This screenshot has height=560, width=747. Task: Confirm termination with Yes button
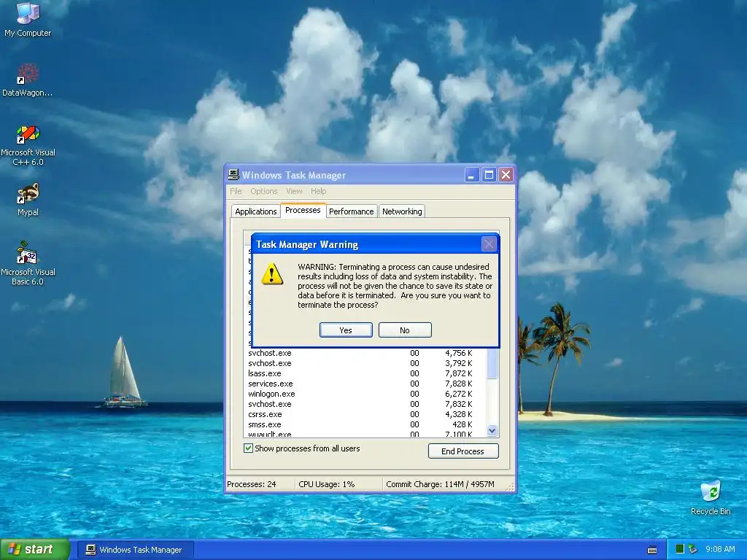(346, 330)
